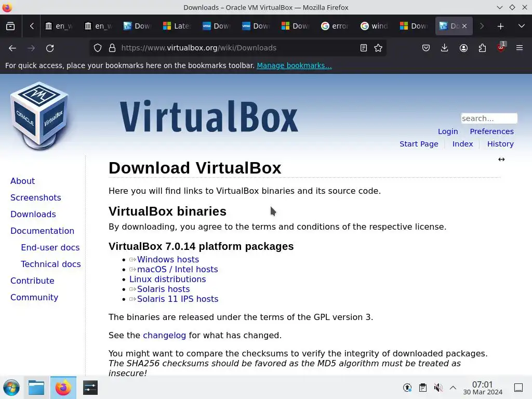Switch to the Google 'wind' tab
The height and width of the screenshot is (399, 532).
point(374,26)
